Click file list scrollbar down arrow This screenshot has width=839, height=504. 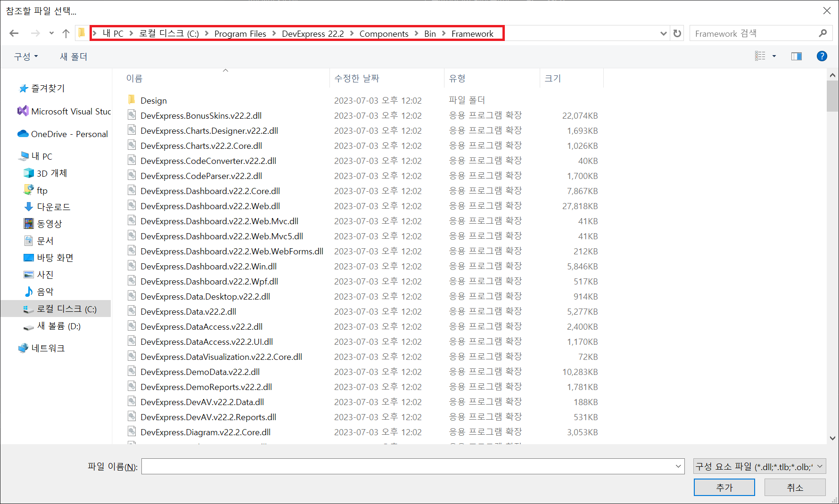[832, 438]
